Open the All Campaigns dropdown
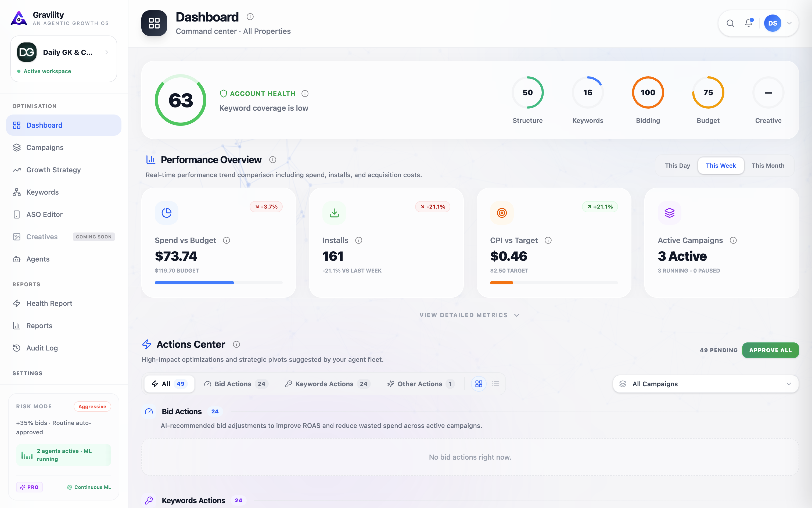 [x=706, y=384]
